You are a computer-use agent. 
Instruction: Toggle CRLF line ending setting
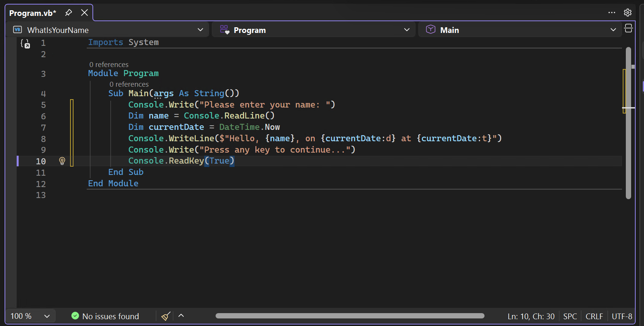pyautogui.click(x=594, y=316)
